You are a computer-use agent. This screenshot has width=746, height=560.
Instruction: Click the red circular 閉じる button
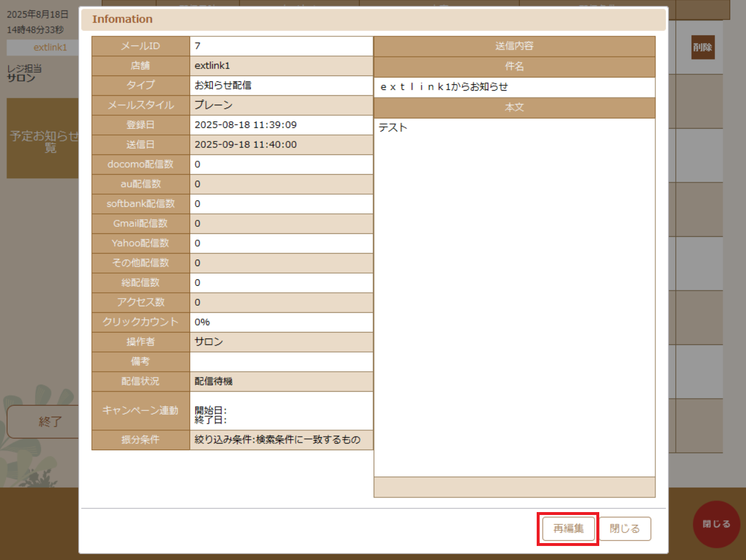tap(716, 524)
